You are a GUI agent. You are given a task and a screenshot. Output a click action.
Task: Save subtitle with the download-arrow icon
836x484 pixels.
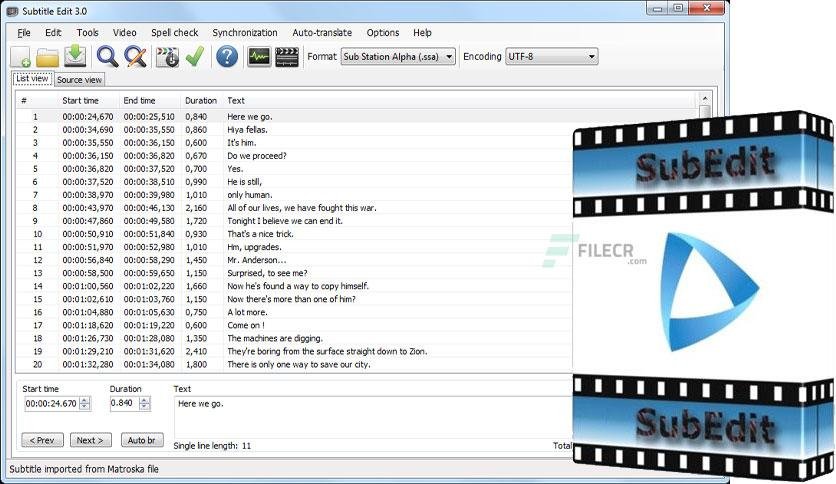pos(75,57)
